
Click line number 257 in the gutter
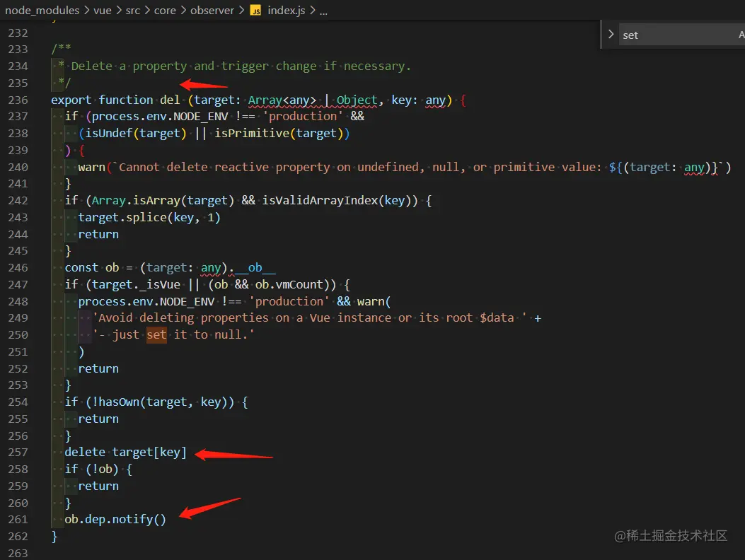pyautogui.click(x=18, y=453)
